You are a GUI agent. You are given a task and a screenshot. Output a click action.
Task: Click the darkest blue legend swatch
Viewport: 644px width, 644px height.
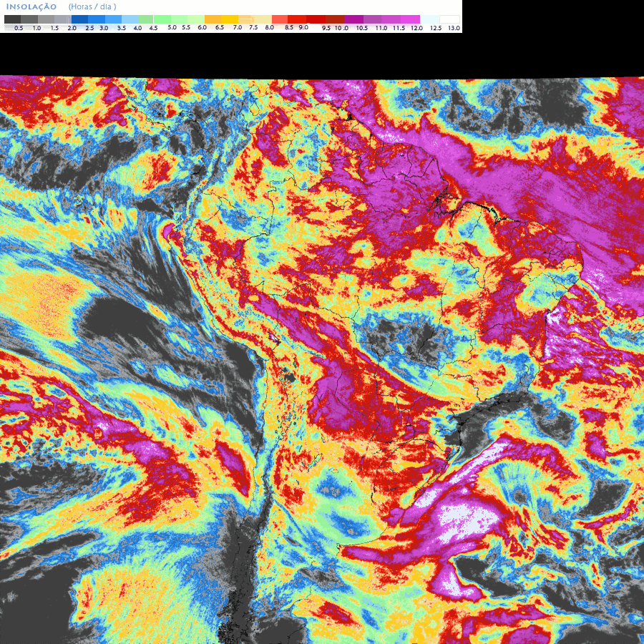(x=79, y=19)
